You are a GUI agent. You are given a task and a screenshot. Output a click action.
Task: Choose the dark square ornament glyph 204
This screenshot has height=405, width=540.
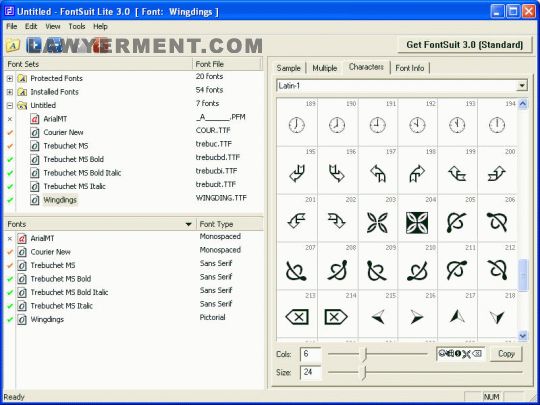[x=417, y=222]
